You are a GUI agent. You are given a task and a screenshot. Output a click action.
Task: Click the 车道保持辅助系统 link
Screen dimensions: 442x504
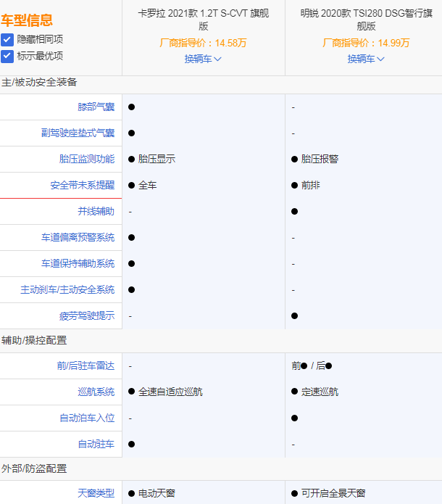(x=78, y=264)
